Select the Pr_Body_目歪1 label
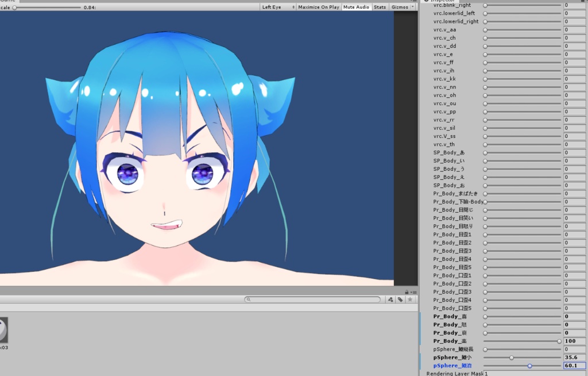 452,235
